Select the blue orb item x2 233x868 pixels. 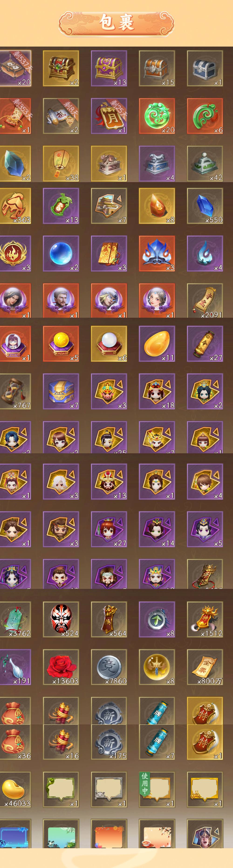(x=61, y=253)
